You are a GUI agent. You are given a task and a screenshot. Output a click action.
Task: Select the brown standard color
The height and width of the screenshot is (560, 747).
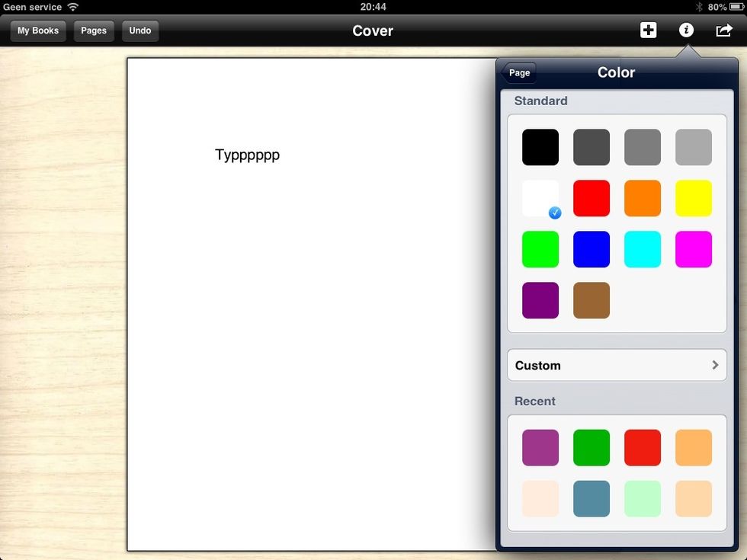point(592,301)
